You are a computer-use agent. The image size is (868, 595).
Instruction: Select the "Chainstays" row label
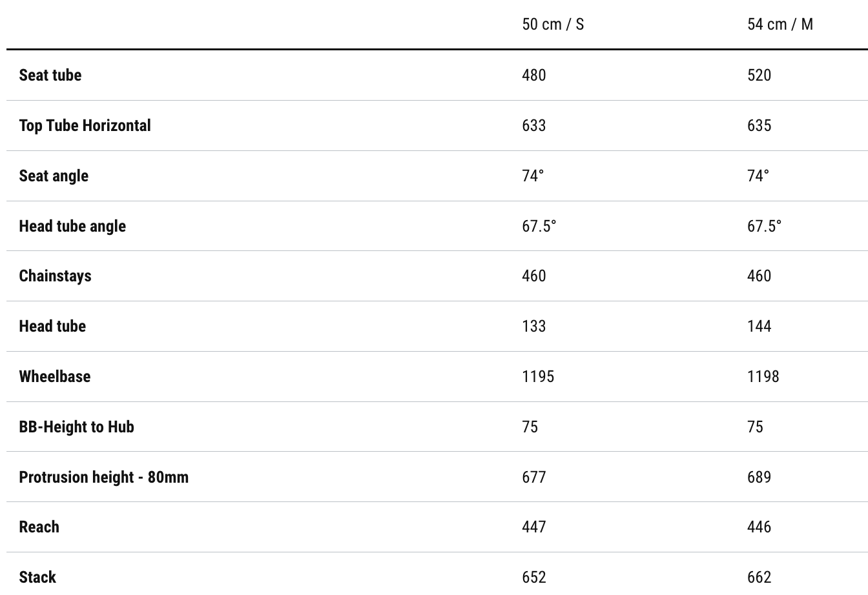point(55,276)
